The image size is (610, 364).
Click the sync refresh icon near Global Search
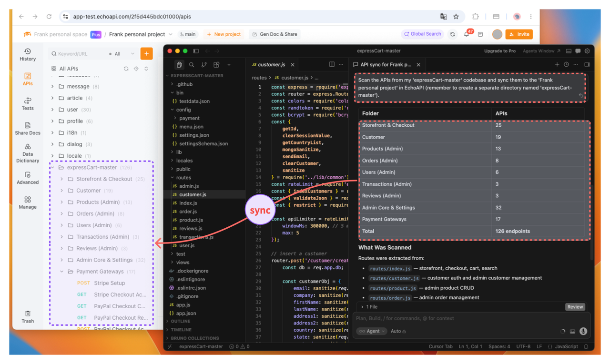(x=453, y=34)
